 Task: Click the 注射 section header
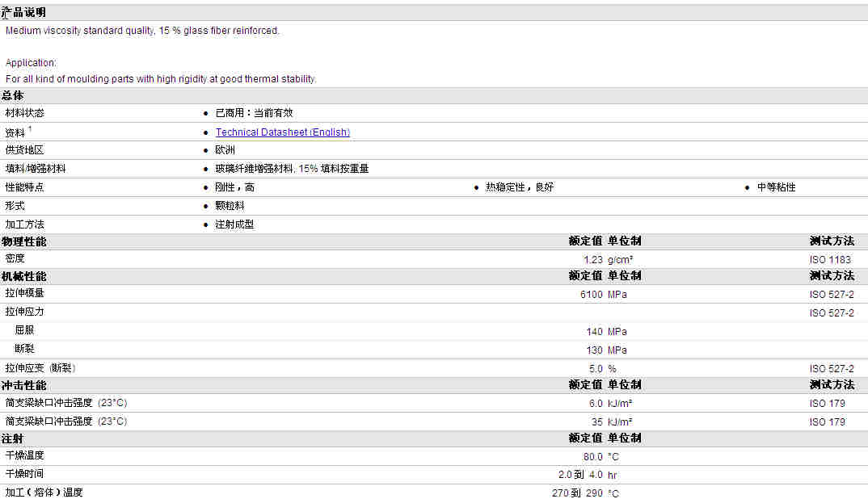click(13, 438)
